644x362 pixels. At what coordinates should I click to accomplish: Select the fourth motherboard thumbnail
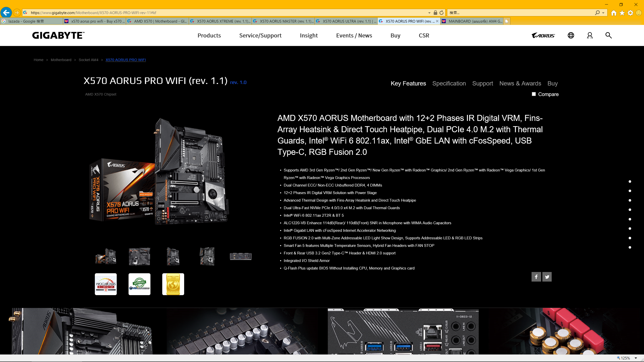tap(207, 256)
